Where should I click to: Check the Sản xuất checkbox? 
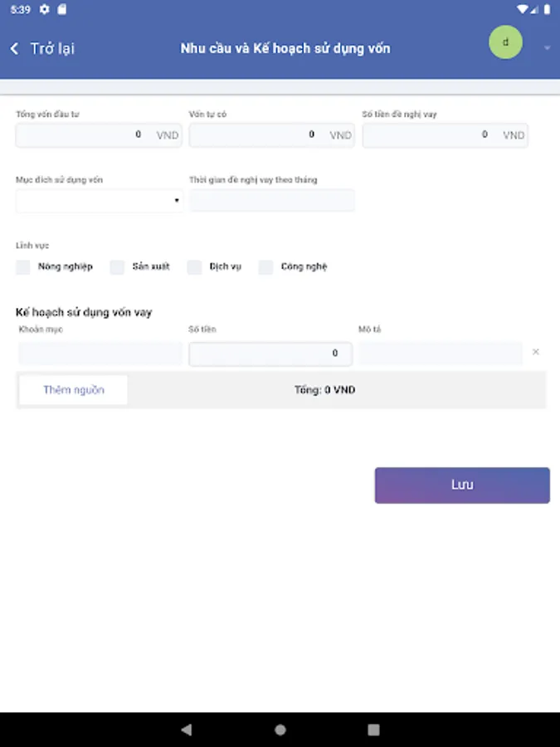pos(117,267)
